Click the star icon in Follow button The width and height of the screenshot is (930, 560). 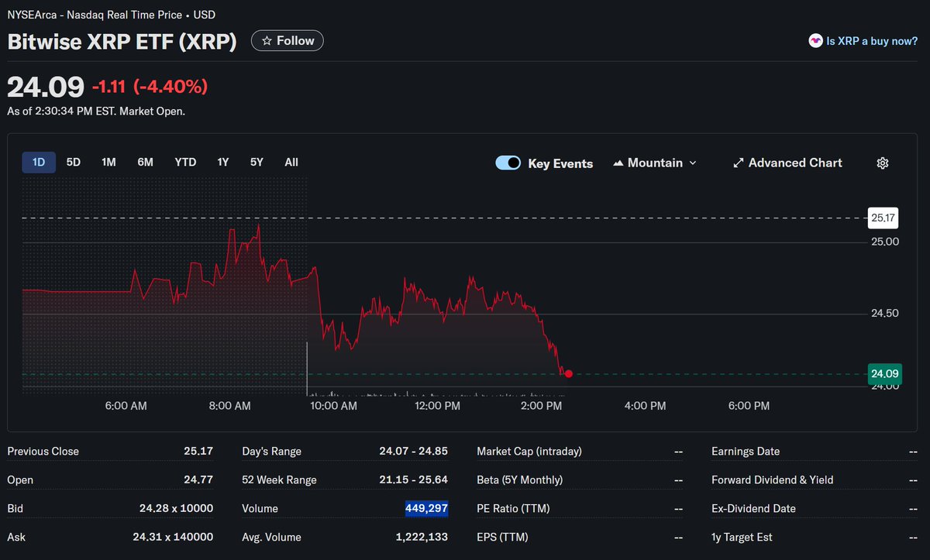(x=267, y=41)
